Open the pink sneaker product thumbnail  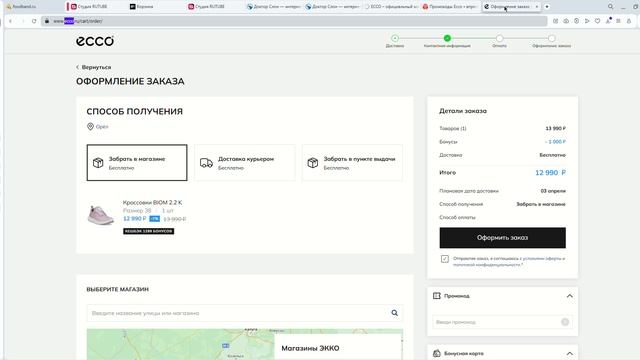pos(100,215)
